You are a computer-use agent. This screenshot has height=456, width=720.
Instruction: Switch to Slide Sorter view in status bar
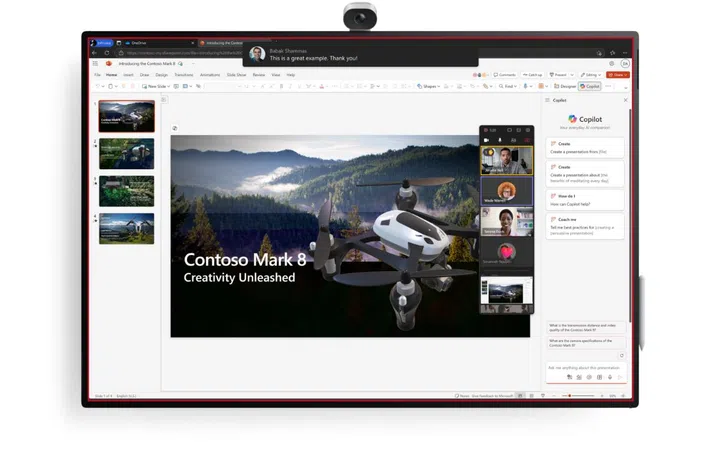[x=531, y=395]
